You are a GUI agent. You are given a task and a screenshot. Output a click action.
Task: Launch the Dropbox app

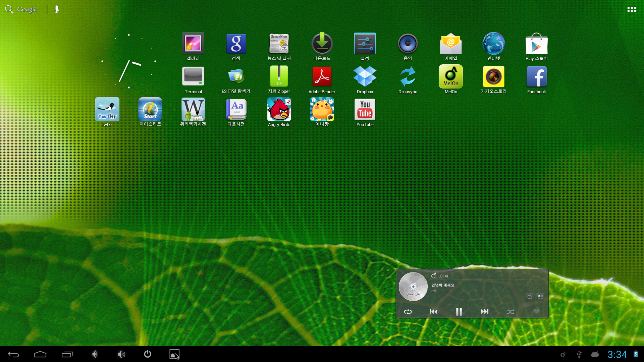[x=365, y=80]
